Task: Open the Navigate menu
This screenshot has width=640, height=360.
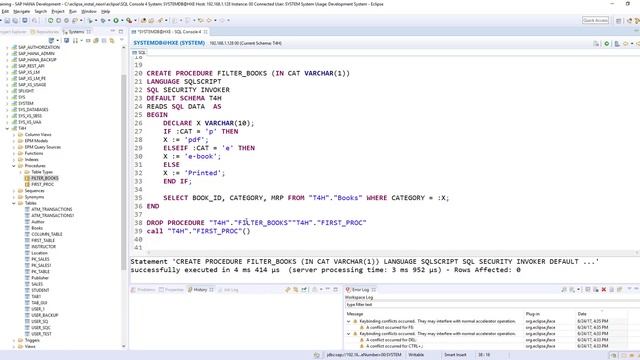Action: pyautogui.click(x=22, y=11)
